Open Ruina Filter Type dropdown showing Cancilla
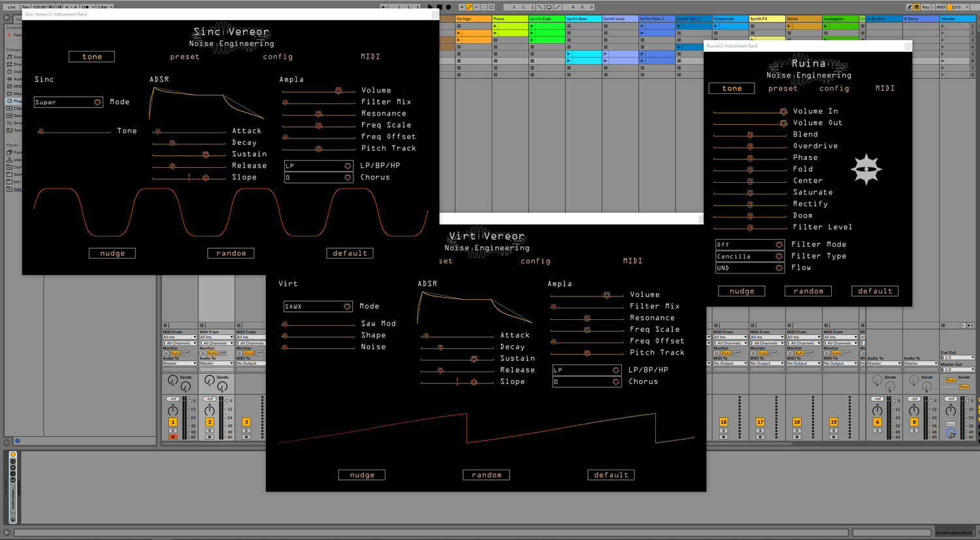This screenshot has width=980, height=540. pos(749,257)
